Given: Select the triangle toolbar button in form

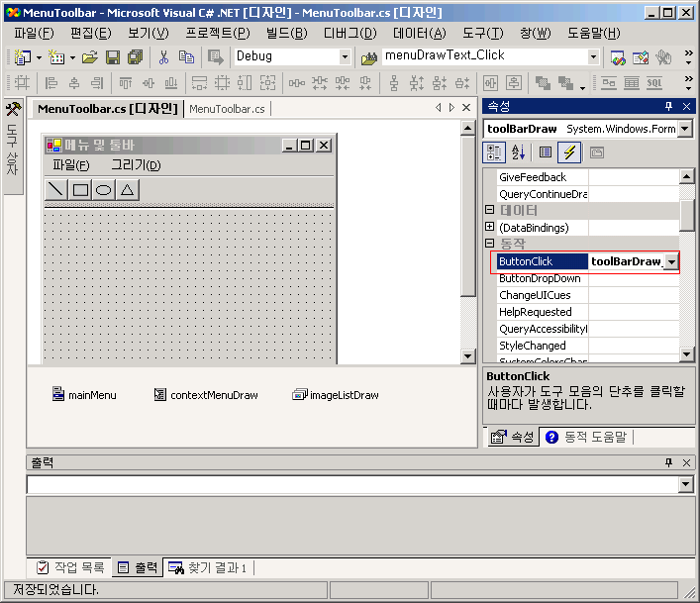Looking at the screenshot, I should click(128, 190).
